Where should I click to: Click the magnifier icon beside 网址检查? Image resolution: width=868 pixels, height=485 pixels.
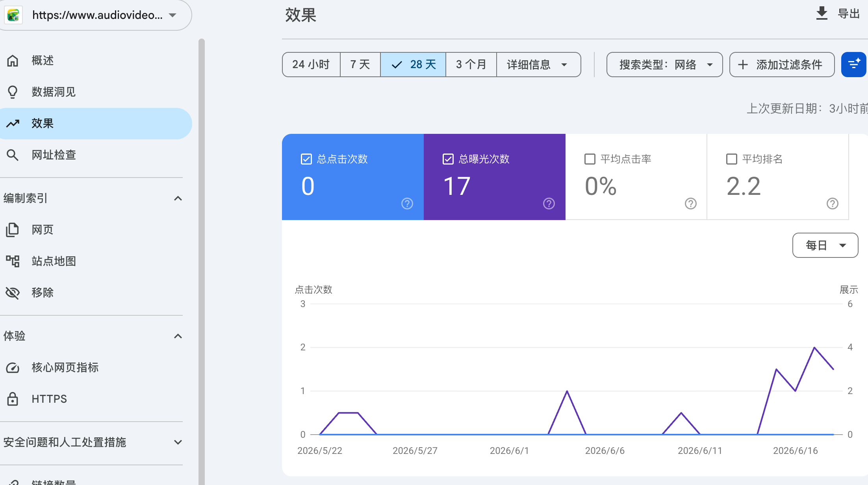[13, 155]
